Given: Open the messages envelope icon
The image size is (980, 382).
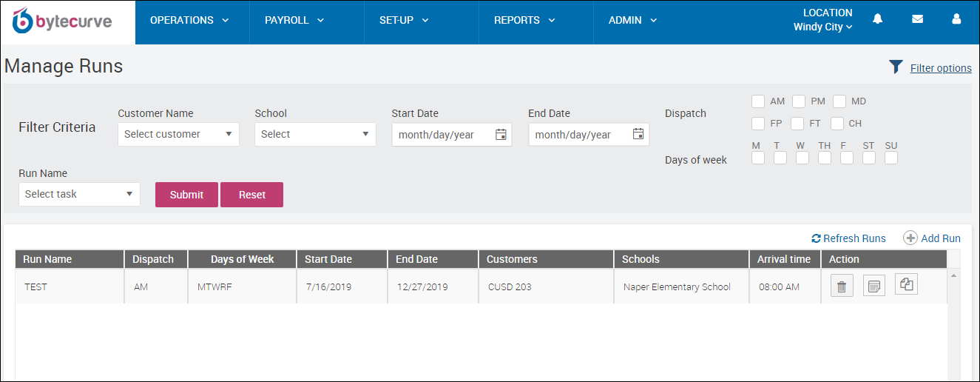Looking at the screenshot, I should pos(917,19).
